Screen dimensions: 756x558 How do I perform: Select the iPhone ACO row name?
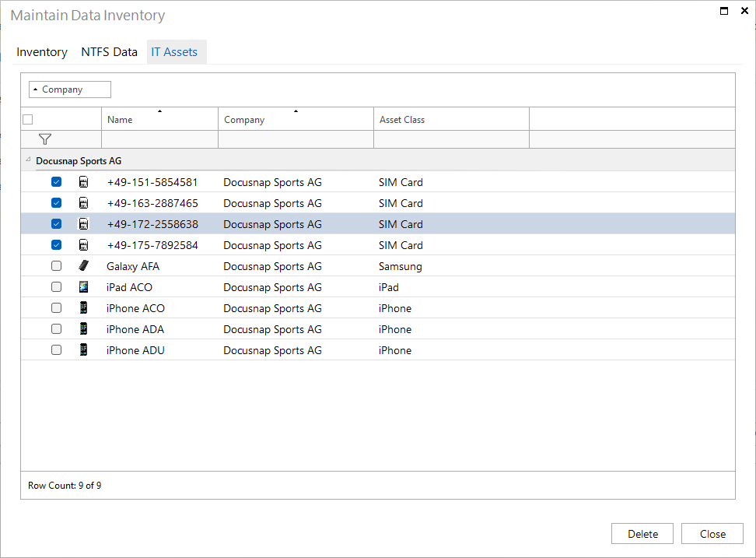(135, 309)
